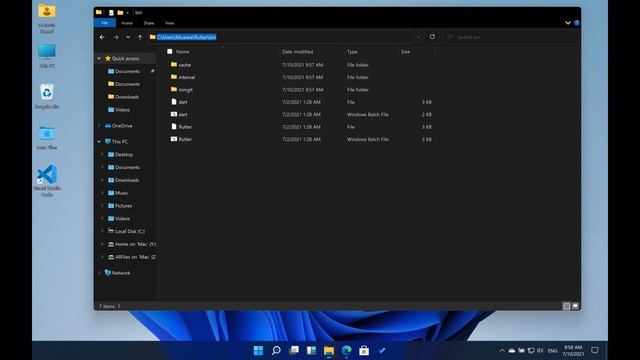Open the Share ribbon tab
This screenshot has height=360, width=640.
tap(149, 23)
